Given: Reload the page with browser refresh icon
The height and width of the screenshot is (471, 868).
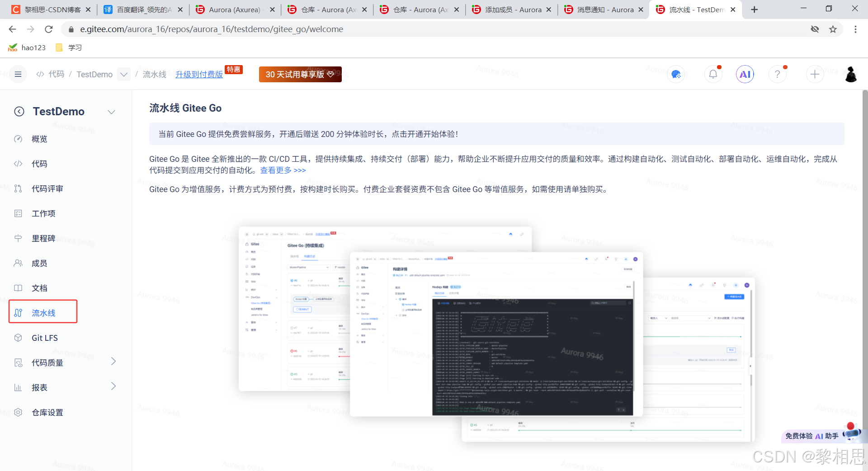Looking at the screenshot, I should click(49, 29).
